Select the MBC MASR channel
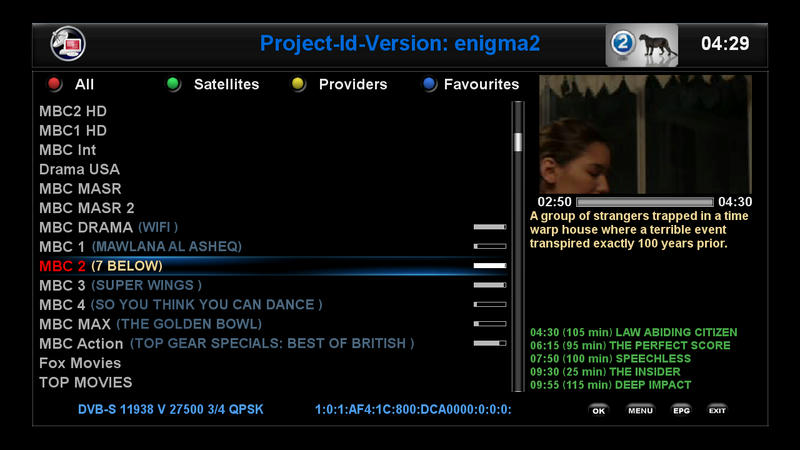This screenshot has width=800, height=450. [x=273, y=189]
